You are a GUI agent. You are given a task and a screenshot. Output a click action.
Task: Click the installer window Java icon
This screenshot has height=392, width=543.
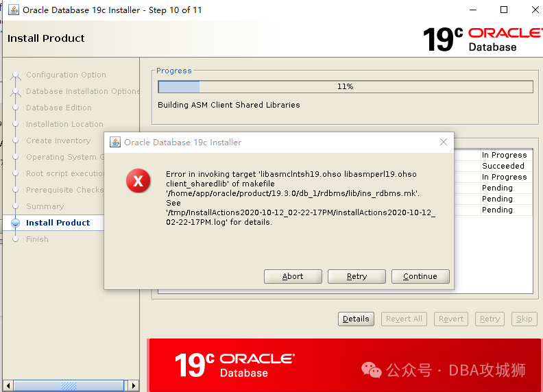14,10
